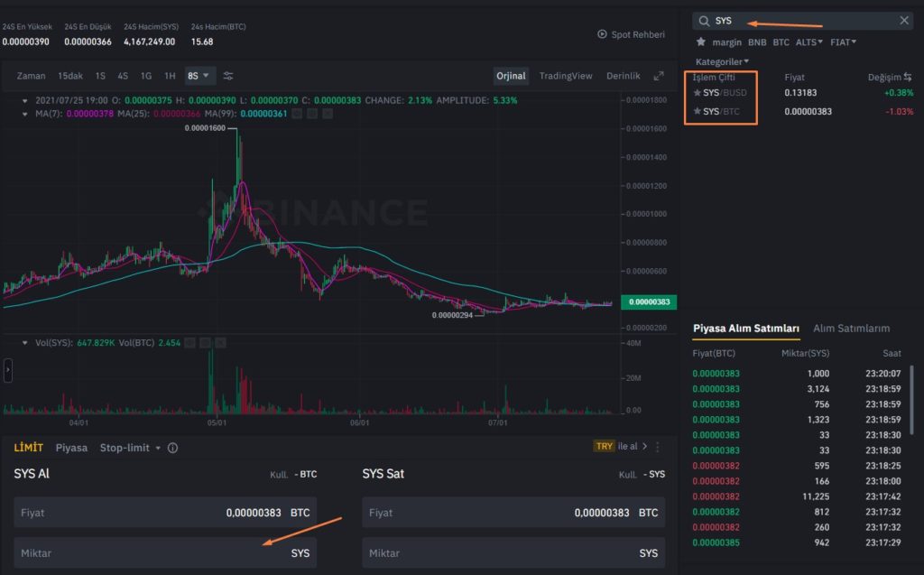Hide the Vol(SYS) volume indicator
The width and height of the screenshot is (924, 575).
point(189,343)
